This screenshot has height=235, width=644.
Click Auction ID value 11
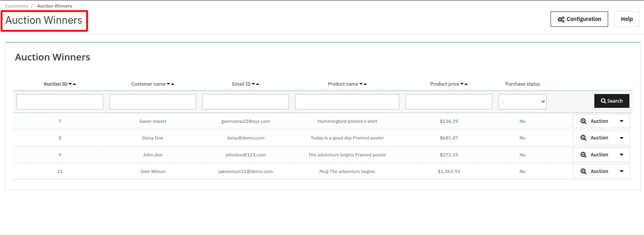(60, 171)
